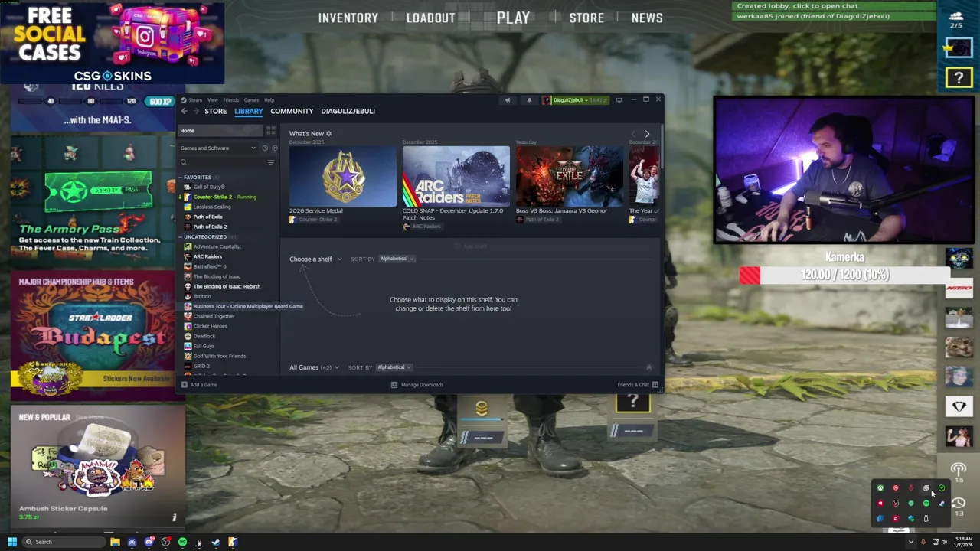Screen dimensions: 980x551
Task: Click the info icon on Ambush Sticker Capsule
Action: 174,517
